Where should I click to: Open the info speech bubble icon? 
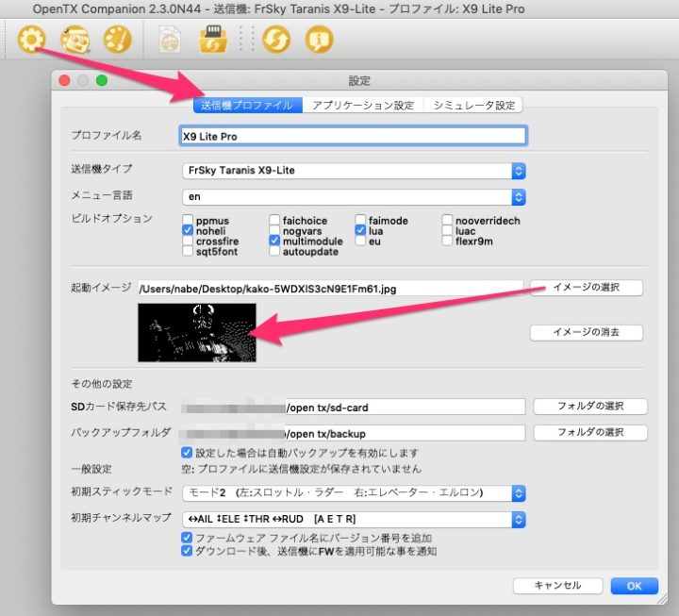(319, 40)
